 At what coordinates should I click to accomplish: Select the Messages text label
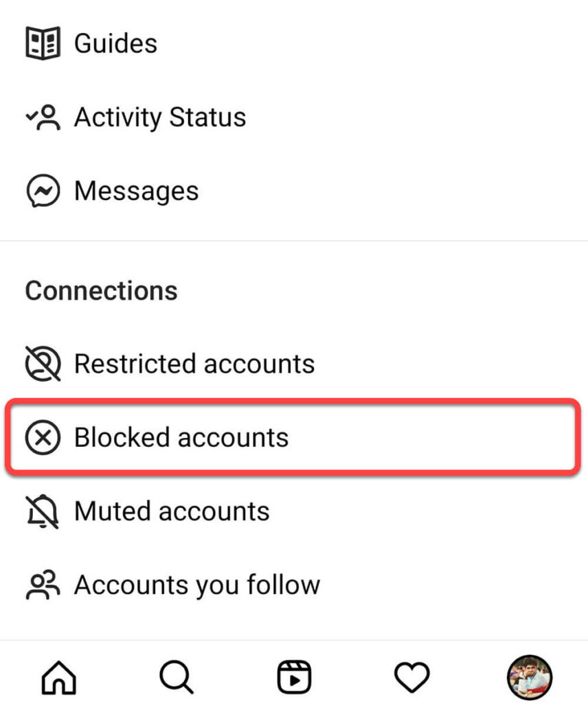click(136, 191)
